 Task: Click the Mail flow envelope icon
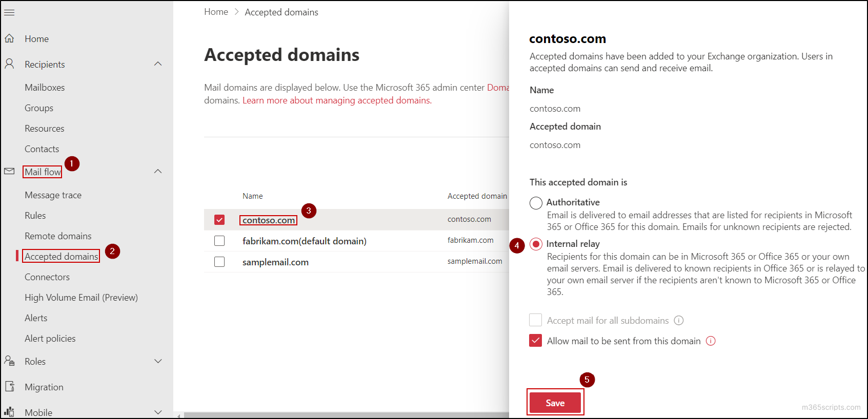coord(9,171)
